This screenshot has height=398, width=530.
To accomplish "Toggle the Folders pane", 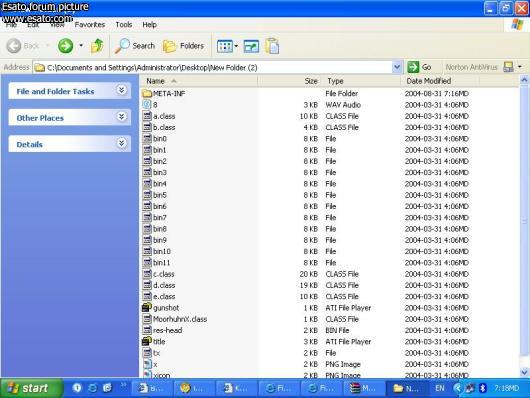I will (x=184, y=46).
